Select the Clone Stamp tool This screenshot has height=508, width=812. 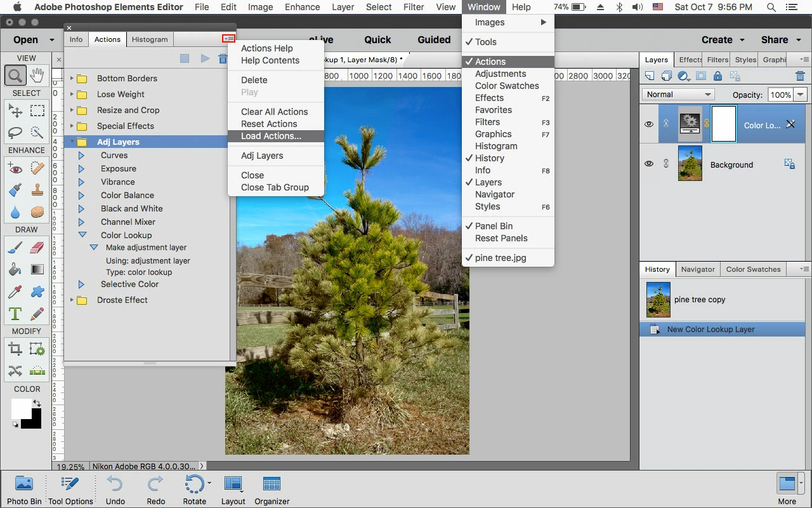coord(37,190)
